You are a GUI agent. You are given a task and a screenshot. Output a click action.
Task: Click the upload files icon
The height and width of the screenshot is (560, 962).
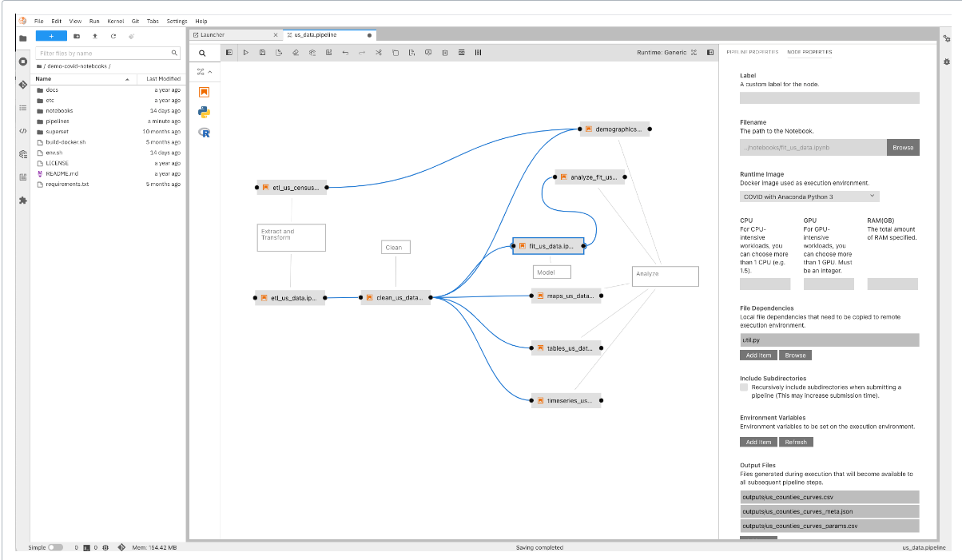(95, 36)
